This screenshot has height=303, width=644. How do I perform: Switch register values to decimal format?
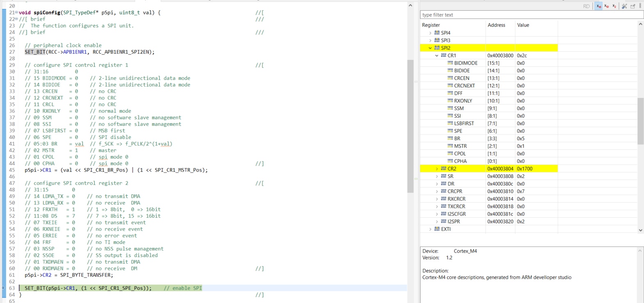click(x=607, y=6)
